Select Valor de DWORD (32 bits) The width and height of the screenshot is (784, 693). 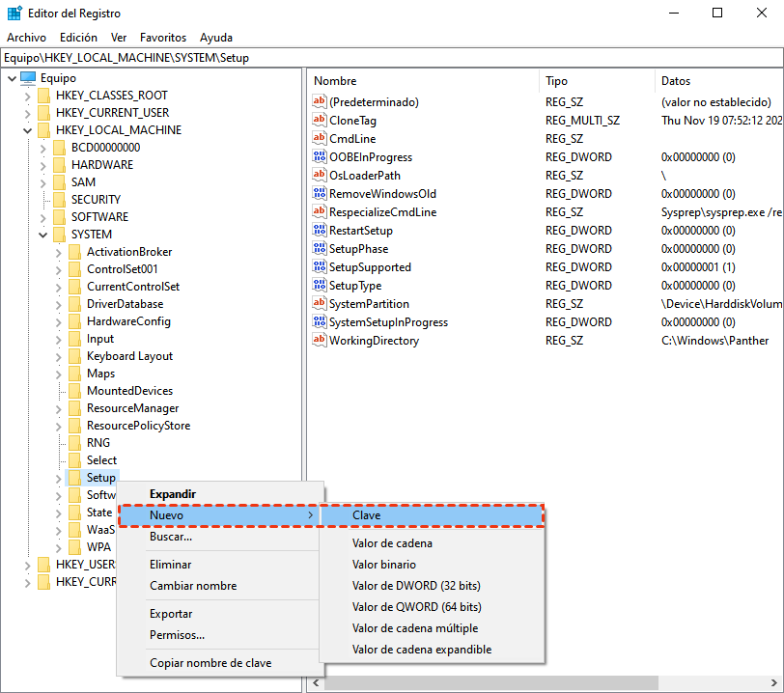415,585
